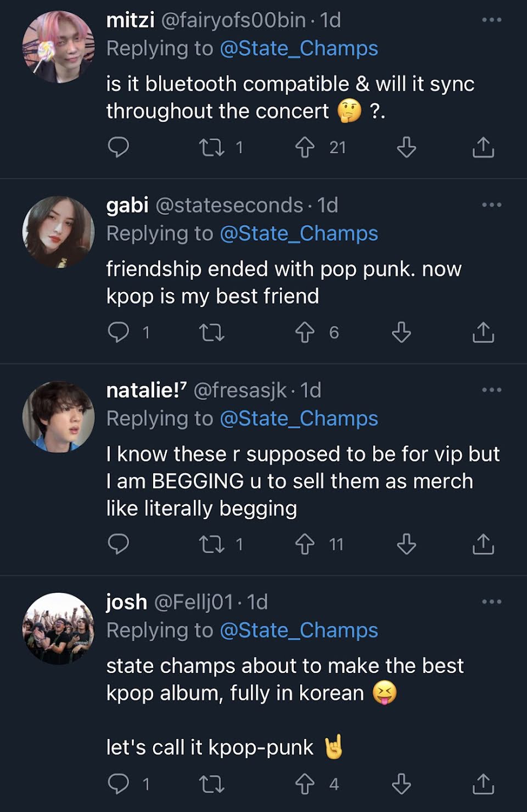Open more options on natalie's tweet
527x812 pixels.
pyautogui.click(x=491, y=391)
